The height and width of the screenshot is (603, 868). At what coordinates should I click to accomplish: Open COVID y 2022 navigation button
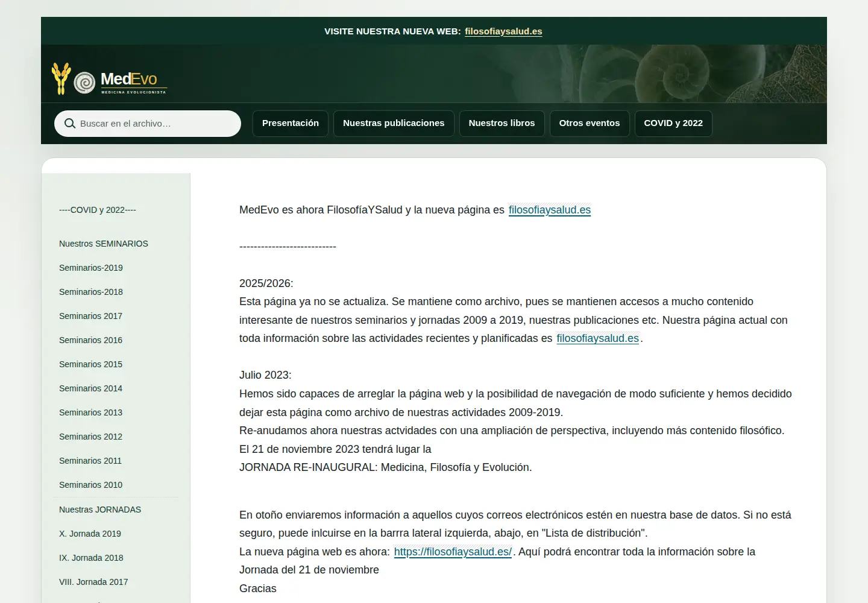coord(673,123)
